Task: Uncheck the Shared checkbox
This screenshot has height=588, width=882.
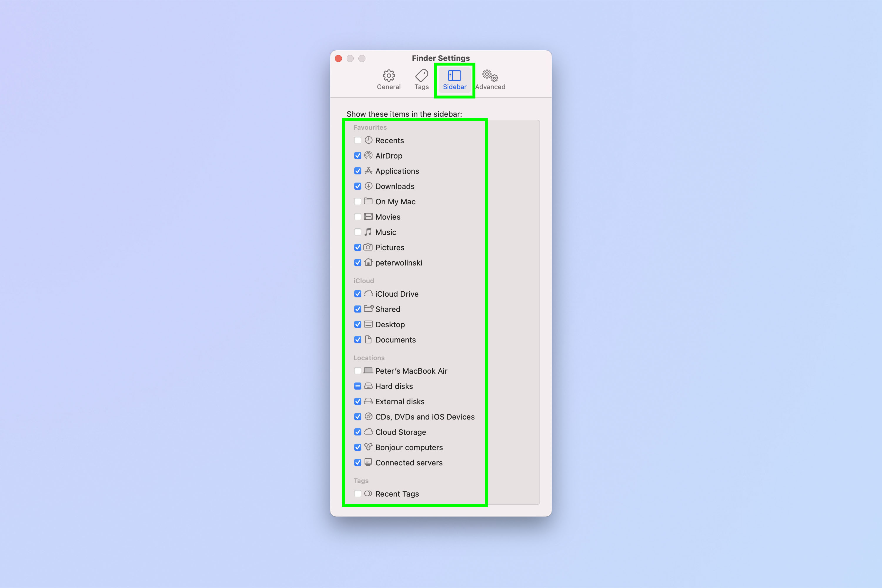Action: click(x=358, y=309)
